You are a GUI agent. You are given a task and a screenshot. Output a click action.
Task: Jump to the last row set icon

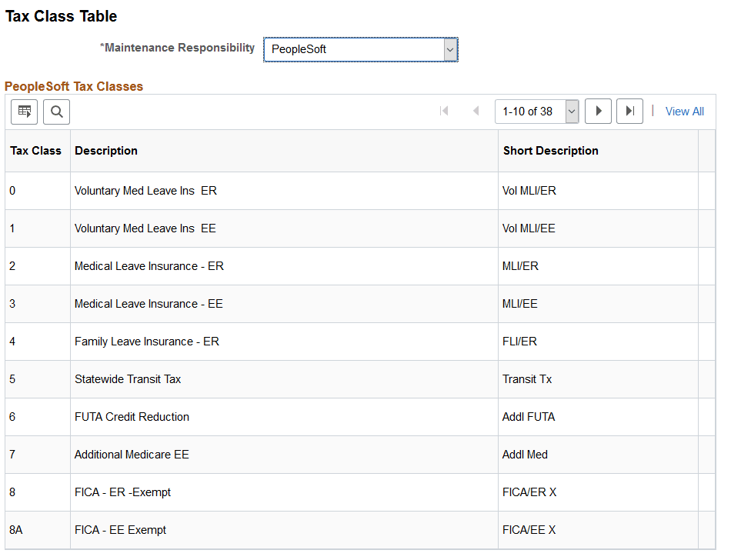point(629,112)
